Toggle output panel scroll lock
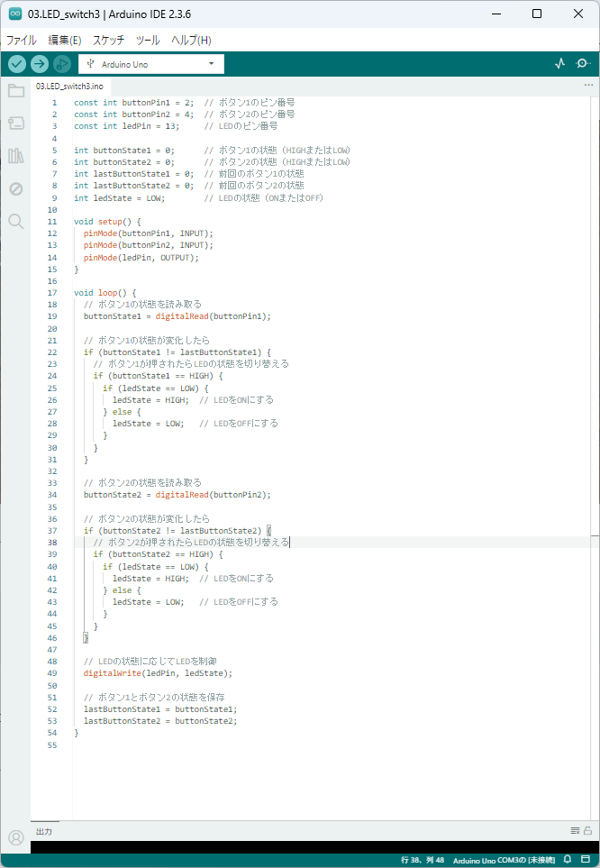This screenshot has height=868, width=600. [x=587, y=830]
